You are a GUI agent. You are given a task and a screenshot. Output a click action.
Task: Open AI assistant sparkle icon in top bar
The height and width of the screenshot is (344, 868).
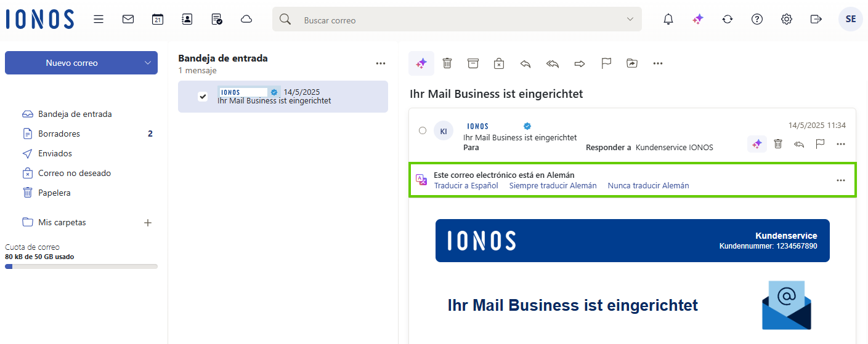(698, 19)
